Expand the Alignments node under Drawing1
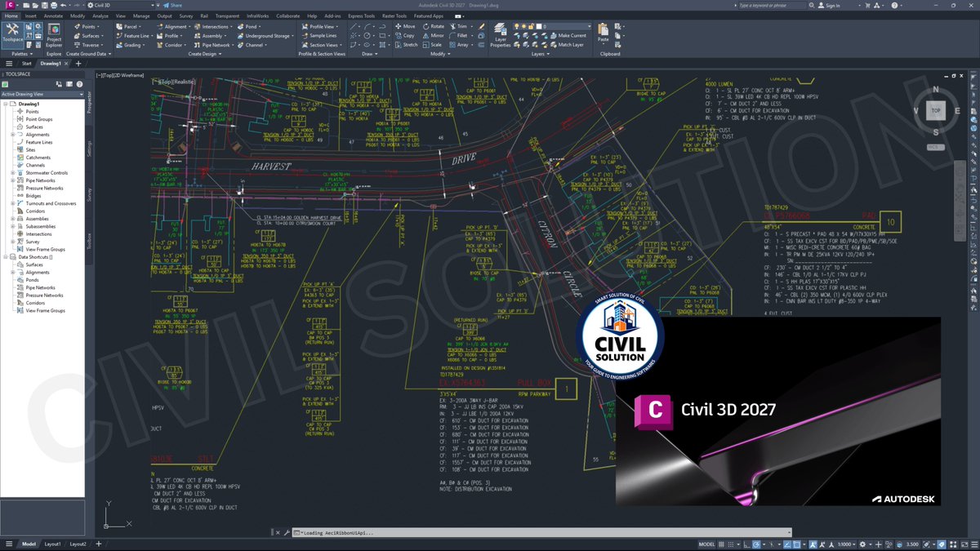 13,135
